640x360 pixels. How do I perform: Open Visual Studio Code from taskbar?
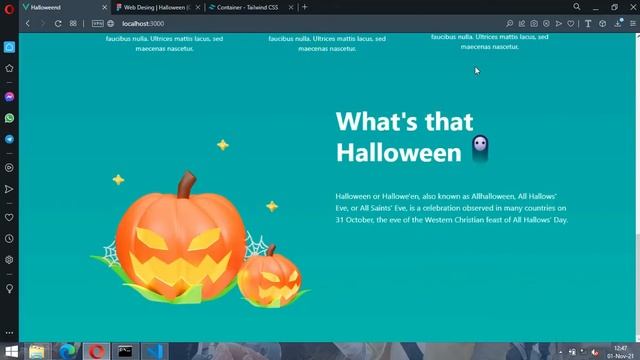tap(155, 351)
